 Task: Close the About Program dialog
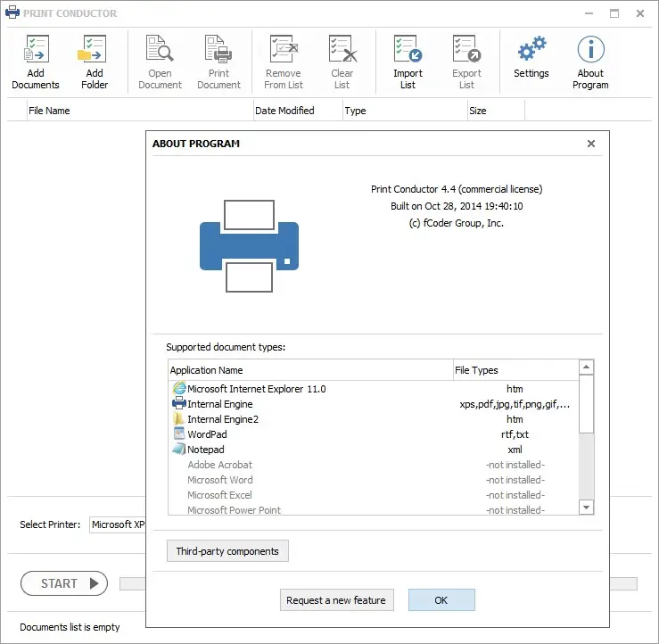coord(591,144)
